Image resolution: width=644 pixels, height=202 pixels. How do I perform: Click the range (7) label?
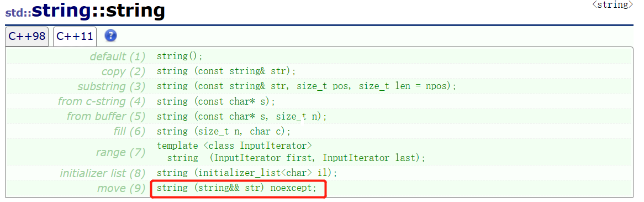tap(120, 152)
